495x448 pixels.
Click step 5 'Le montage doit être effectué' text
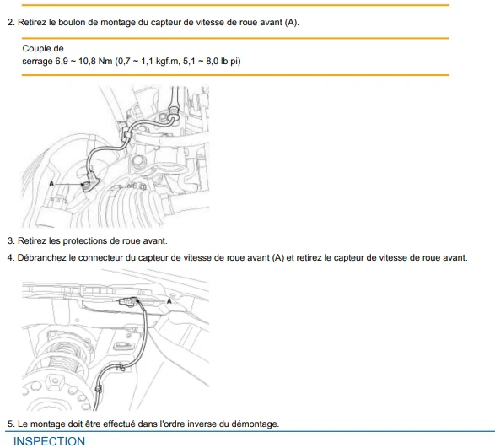[x=143, y=424]
